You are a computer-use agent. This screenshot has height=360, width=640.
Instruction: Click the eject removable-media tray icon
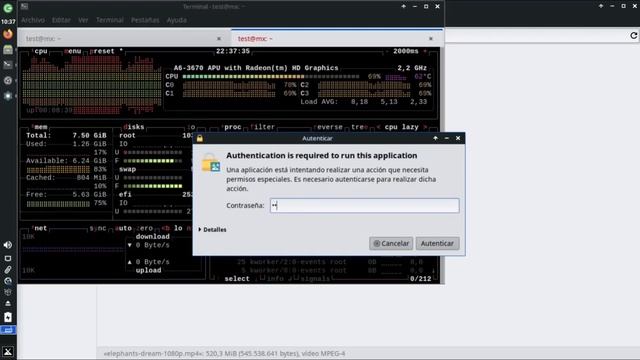tap(8, 303)
